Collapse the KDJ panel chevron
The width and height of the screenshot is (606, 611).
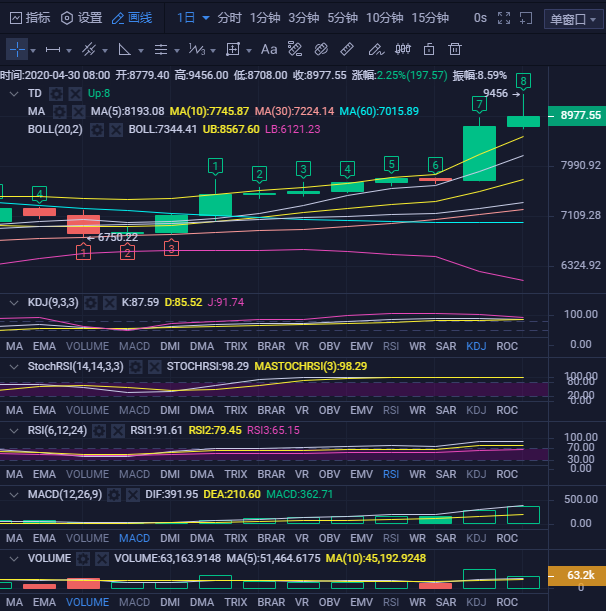(x=14, y=303)
